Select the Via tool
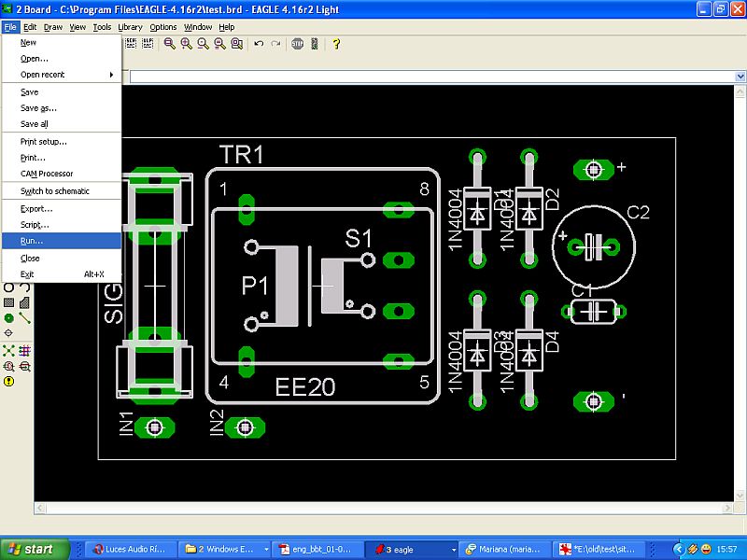The height and width of the screenshot is (560, 747). click(8, 317)
